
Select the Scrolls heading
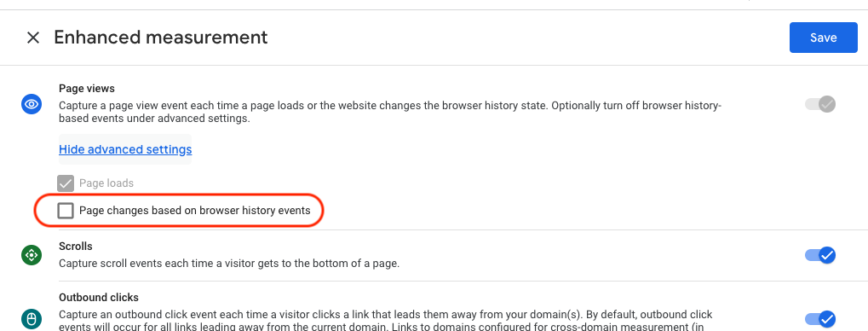point(75,246)
